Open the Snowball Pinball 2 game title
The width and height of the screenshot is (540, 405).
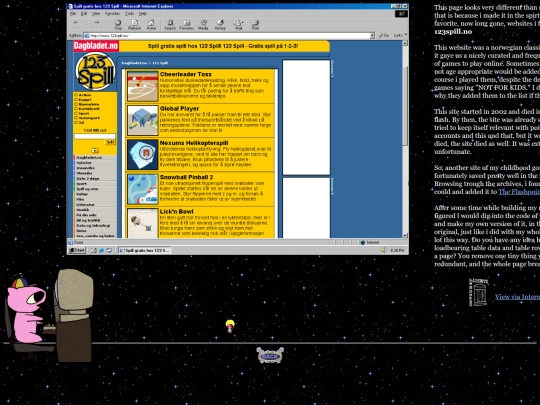pyautogui.click(x=186, y=177)
